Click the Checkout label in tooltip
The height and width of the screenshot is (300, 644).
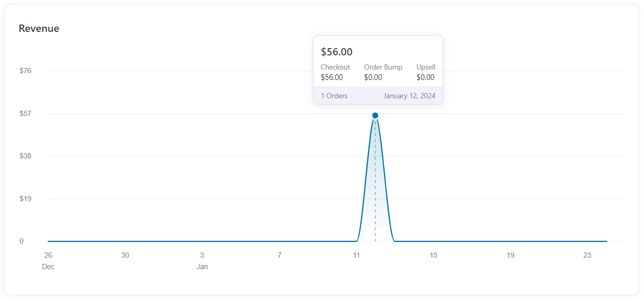pos(335,67)
